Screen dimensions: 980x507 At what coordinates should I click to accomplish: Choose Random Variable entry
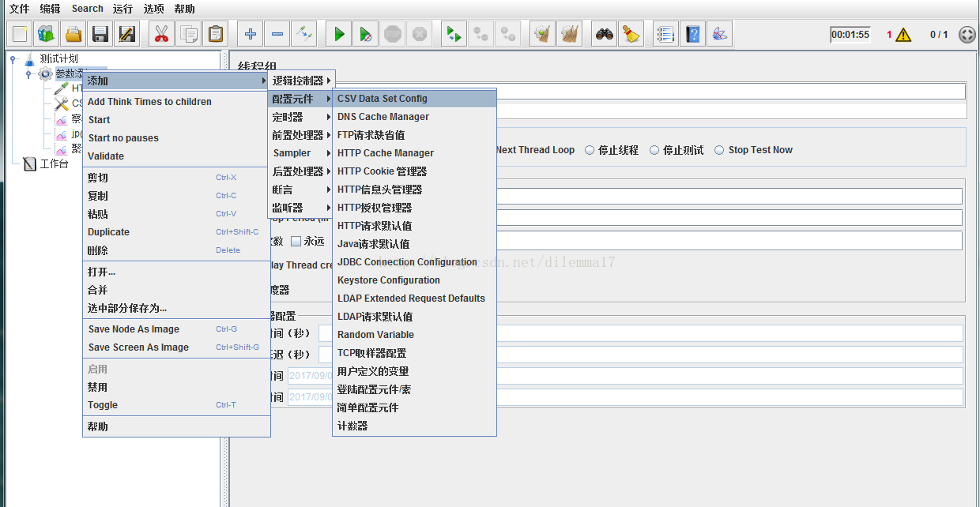(414, 335)
